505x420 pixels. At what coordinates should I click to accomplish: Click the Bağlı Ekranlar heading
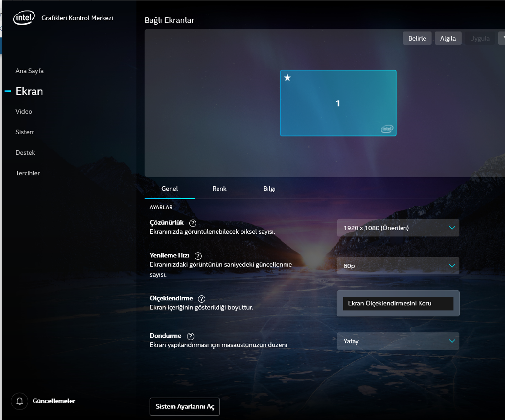tap(169, 20)
